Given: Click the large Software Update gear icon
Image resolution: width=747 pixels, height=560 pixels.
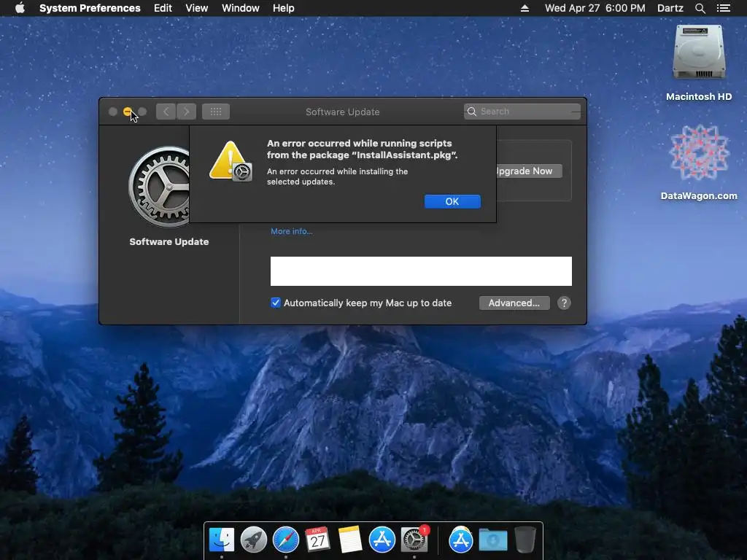Looking at the screenshot, I should (x=159, y=187).
